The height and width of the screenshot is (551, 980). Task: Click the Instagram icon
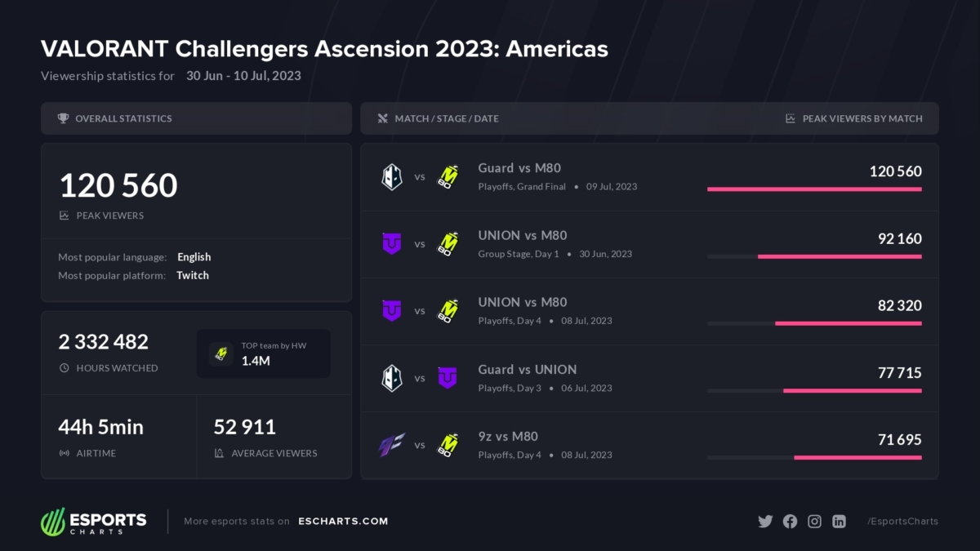click(814, 522)
